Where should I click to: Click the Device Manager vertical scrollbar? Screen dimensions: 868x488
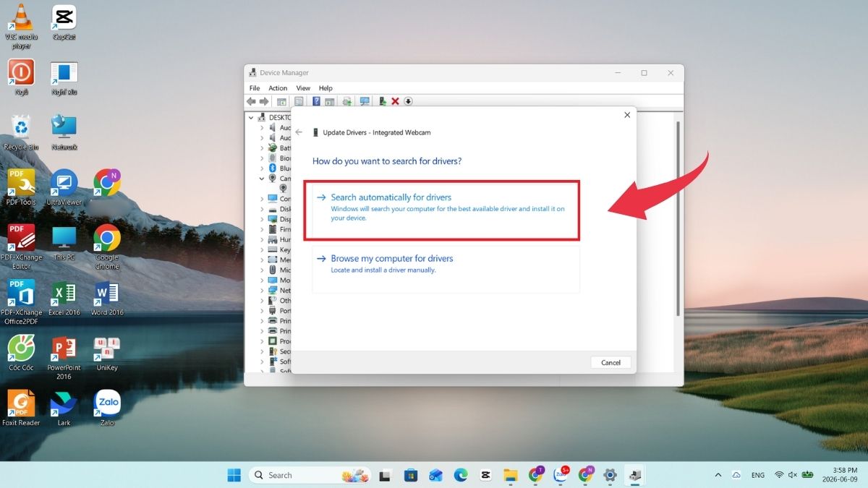pos(678,218)
